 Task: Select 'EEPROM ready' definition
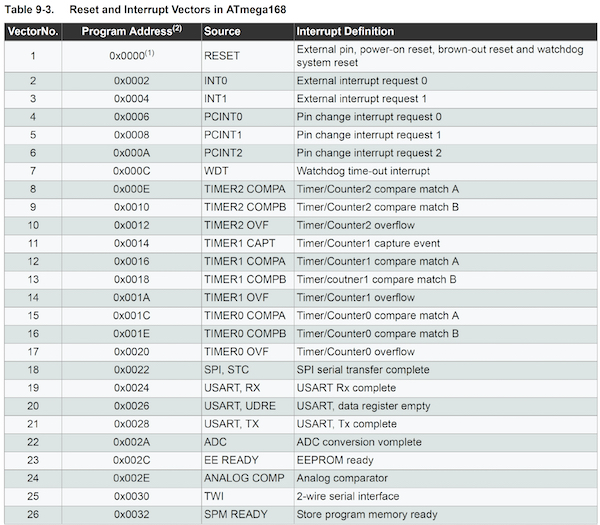point(335,460)
